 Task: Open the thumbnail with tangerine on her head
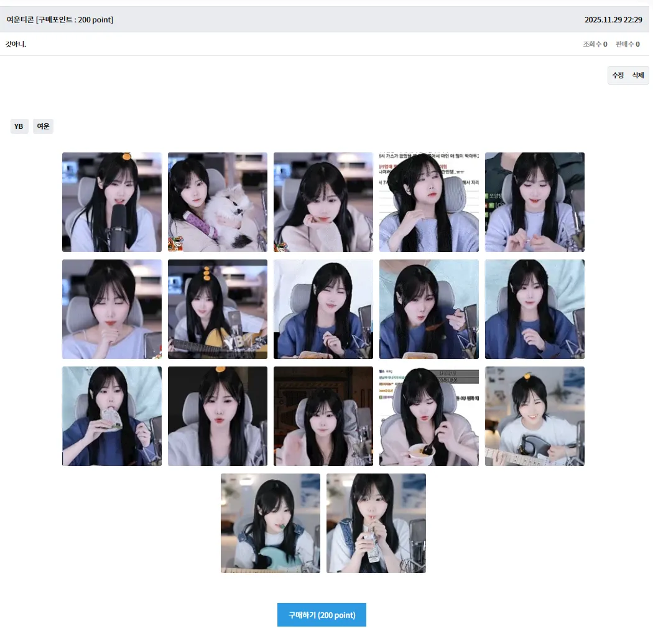pos(112,202)
